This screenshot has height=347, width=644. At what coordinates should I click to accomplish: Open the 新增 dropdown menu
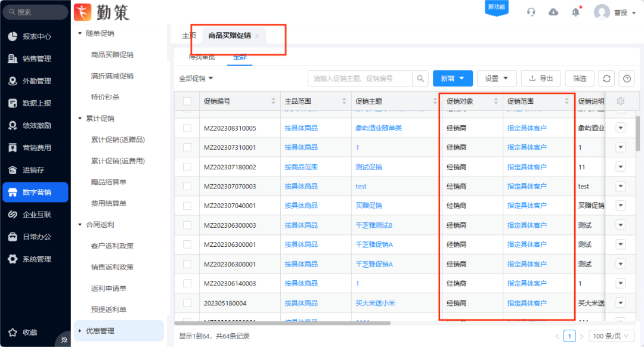click(453, 78)
